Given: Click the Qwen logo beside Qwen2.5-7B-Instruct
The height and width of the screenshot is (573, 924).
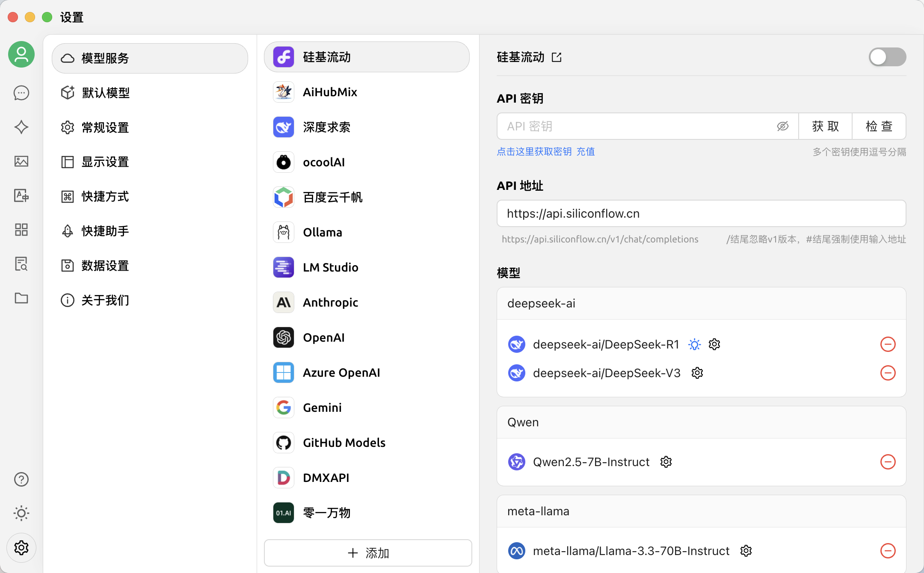Looking at the screenshot, I should pyautogui.click(x=517, y=462).
